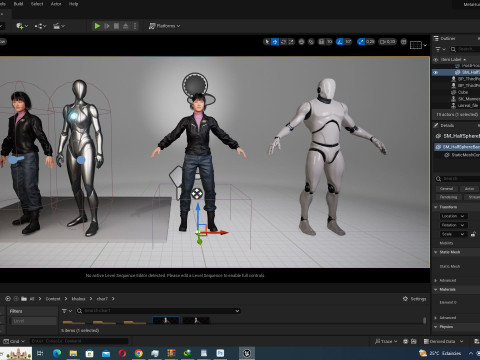The image size is (480, 360).
Task: Click the Outliner panel tab
Action: [x=448, y=39]
